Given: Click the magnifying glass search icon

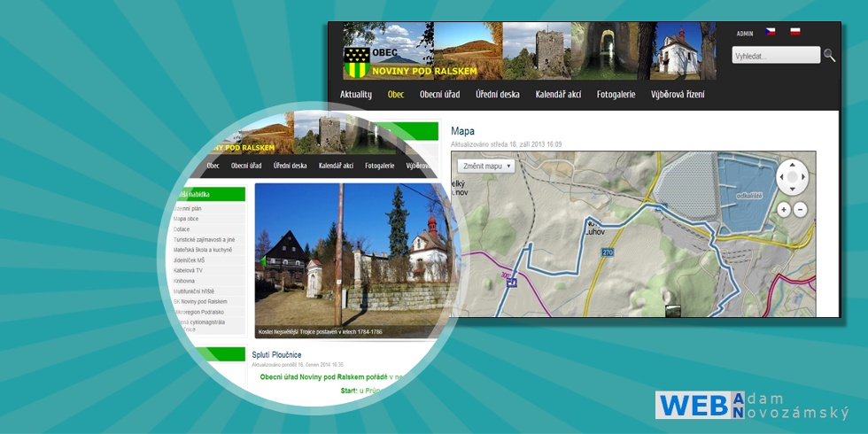Looking at the screenshot, I should point(829,55).
